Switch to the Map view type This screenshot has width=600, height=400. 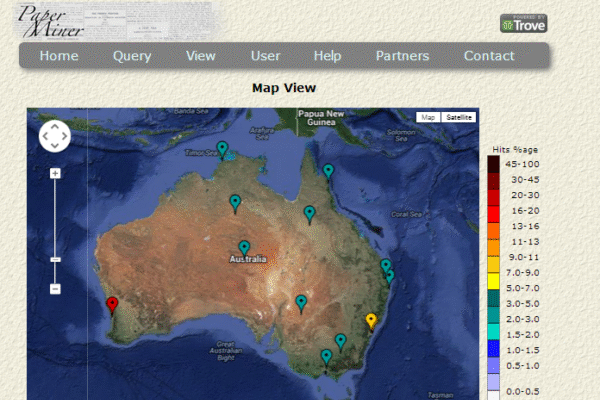pyautogui.click(x=428, y=117)
